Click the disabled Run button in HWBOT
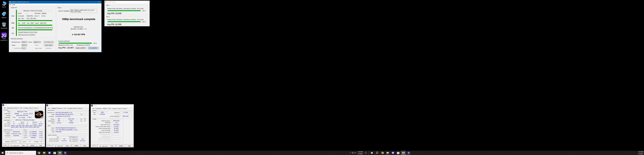644x155 pixels. (49, 42)
